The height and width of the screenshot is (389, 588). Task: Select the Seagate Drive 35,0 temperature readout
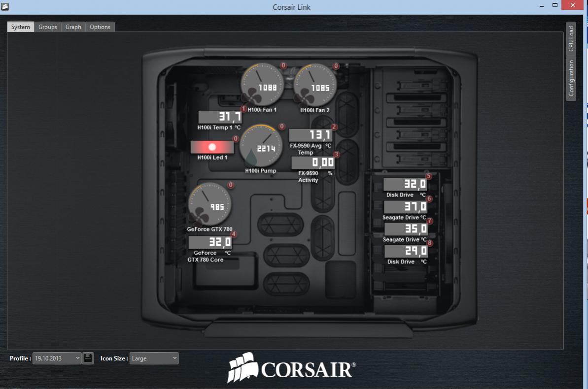coord(406,229)
